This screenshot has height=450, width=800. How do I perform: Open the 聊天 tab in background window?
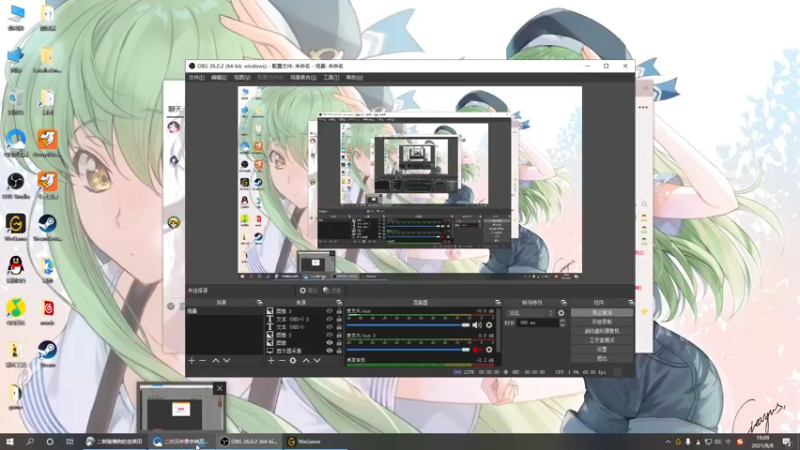click(174, 109)
